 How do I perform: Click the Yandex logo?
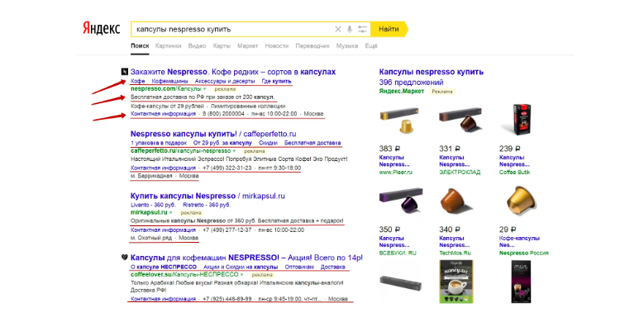tap(102, 29)
